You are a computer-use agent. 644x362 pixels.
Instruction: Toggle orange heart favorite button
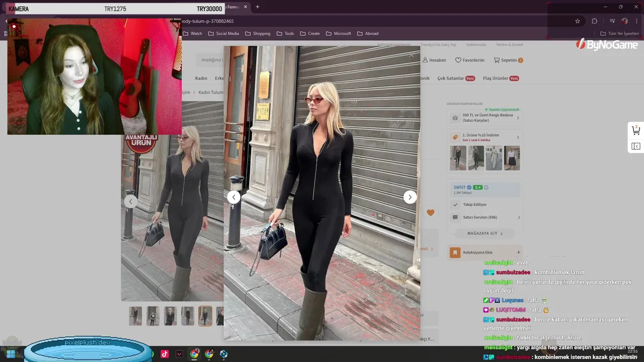click(431, 213)
